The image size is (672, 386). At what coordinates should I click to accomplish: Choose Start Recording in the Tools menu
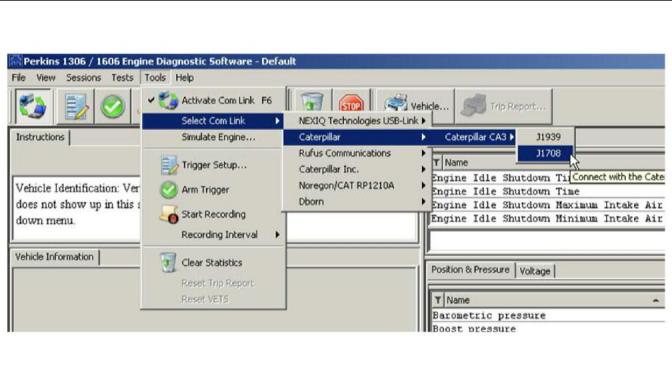point(213,214)
